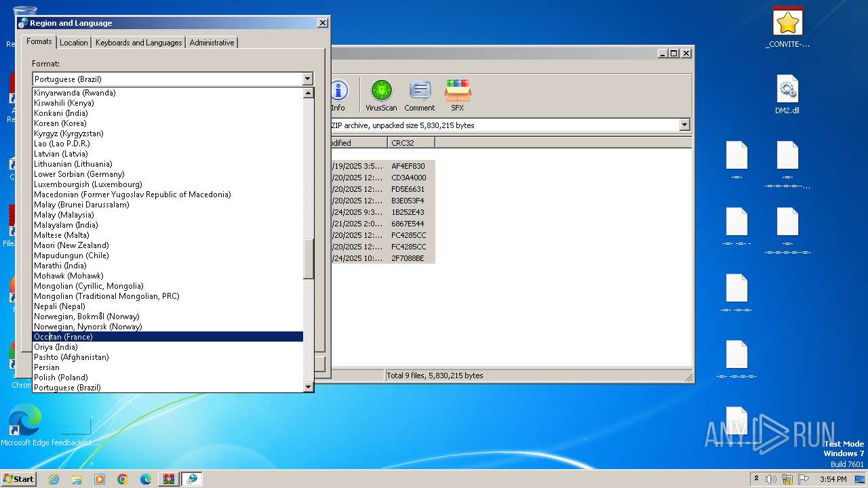The height and width of the screenshot is (488, 868).
Task: Select Norwegian, Bokmål (Norway) format
Action: [167, 317]
